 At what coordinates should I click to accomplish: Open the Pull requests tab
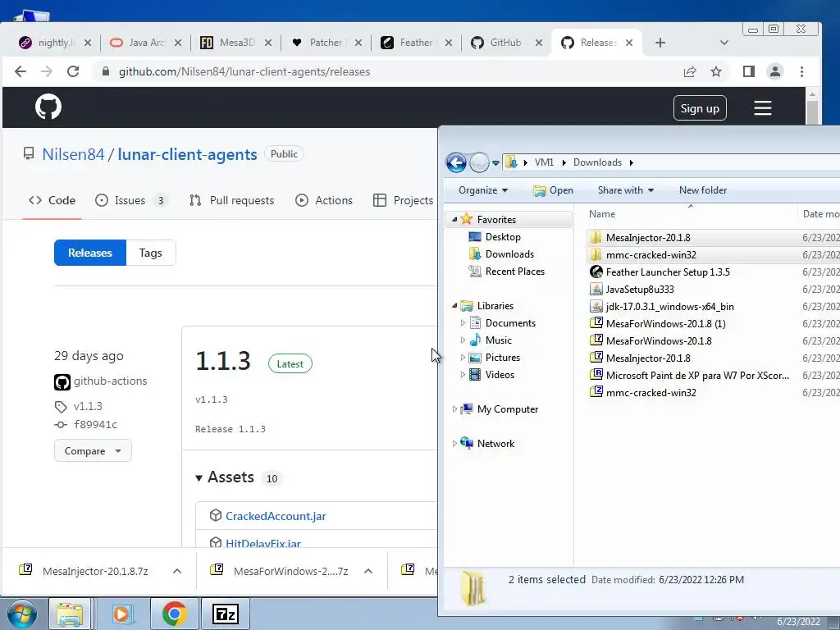231,200
